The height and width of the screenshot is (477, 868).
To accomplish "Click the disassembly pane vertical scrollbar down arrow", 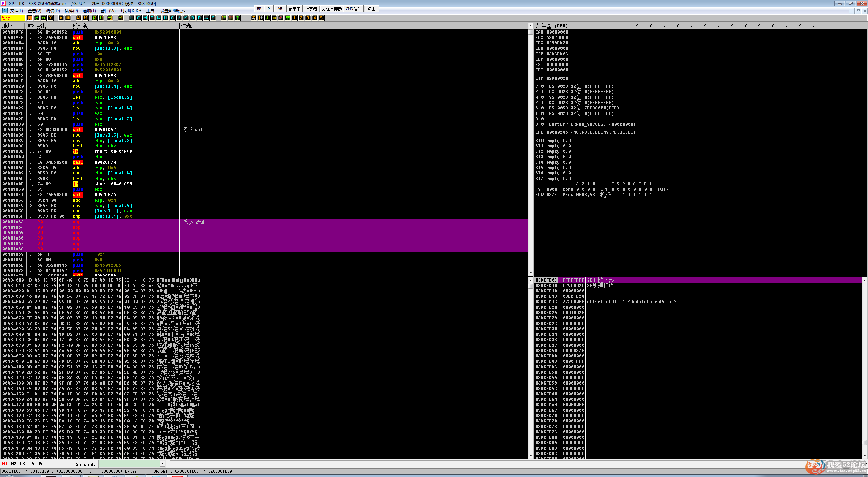I will [x=531, y=273].
